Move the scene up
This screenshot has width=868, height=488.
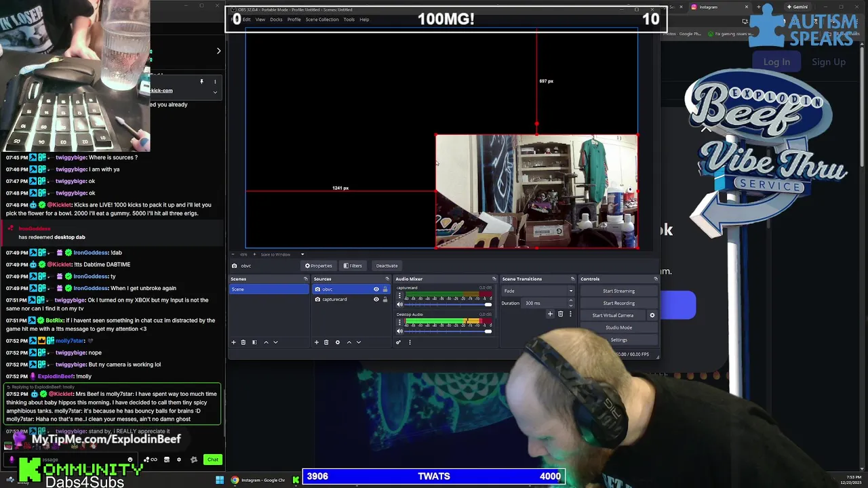266,342
